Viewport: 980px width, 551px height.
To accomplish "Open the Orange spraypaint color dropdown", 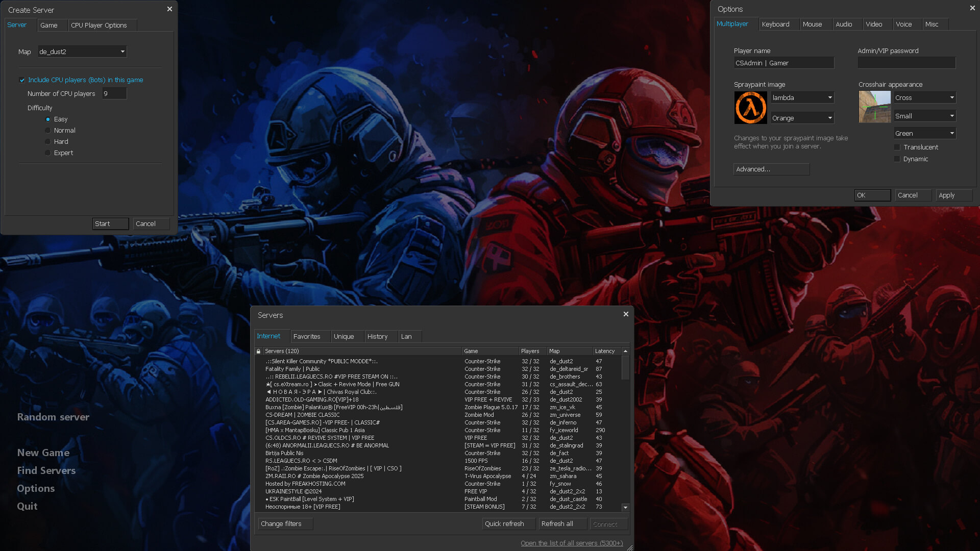I will click(802, 118).
